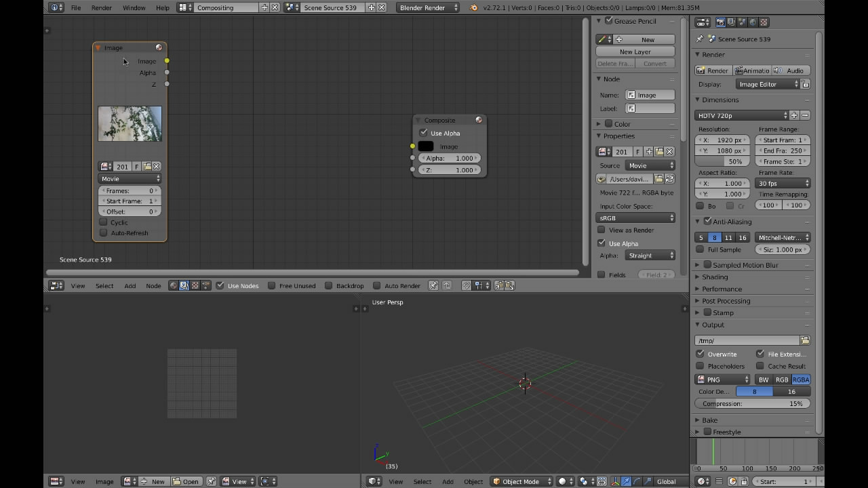Add a render preset with the plus icon

[x=794, y=115]
